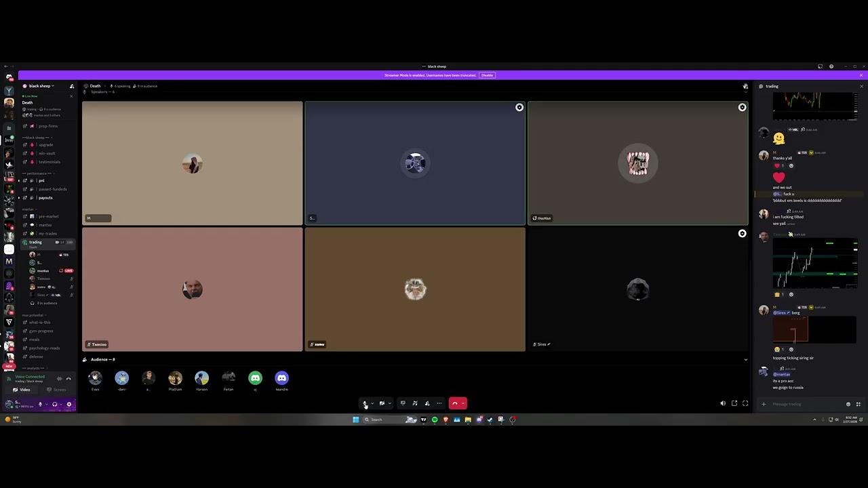The width and height of the screenshot is (868, 488).
Task: Click the plus attach button in chat
Action: pyautogui.click(x=764, y=404)
